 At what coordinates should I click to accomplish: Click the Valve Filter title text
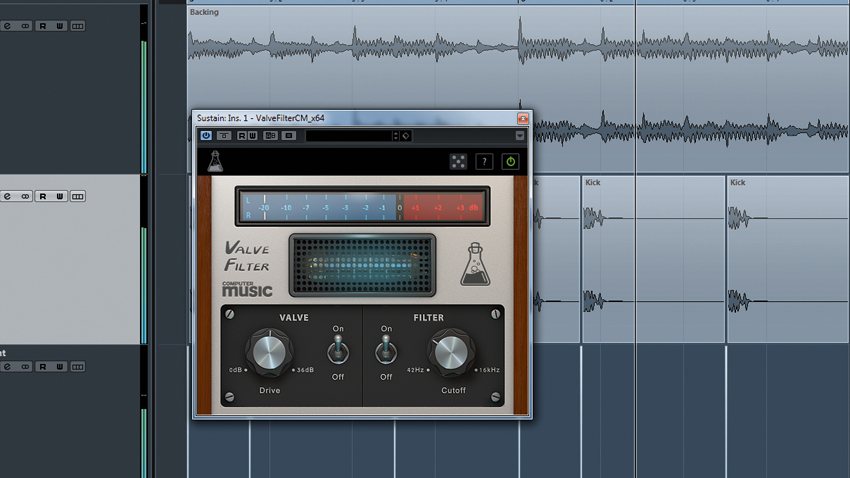247,256
